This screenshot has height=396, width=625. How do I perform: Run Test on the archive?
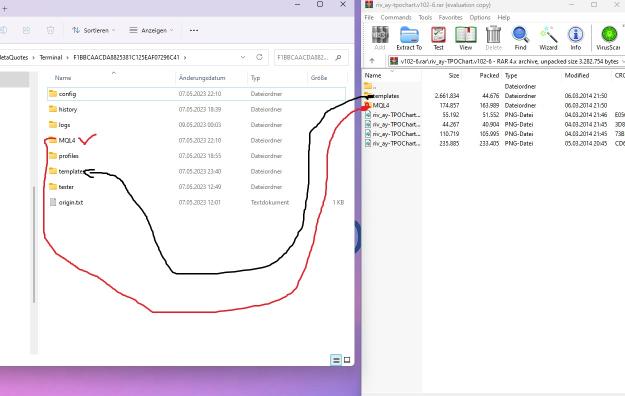[x=438, y=38]
